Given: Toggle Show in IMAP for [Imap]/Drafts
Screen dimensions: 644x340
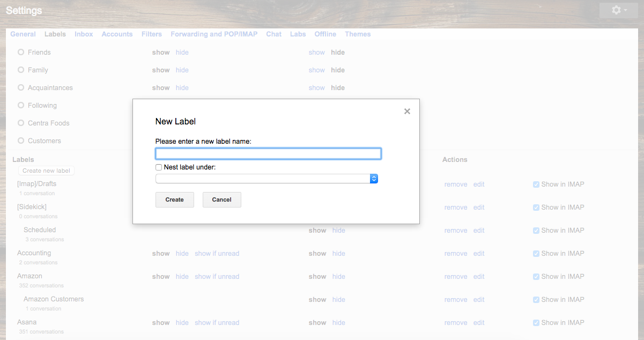Looking at the screenshot, I should [x=536, y=184].
